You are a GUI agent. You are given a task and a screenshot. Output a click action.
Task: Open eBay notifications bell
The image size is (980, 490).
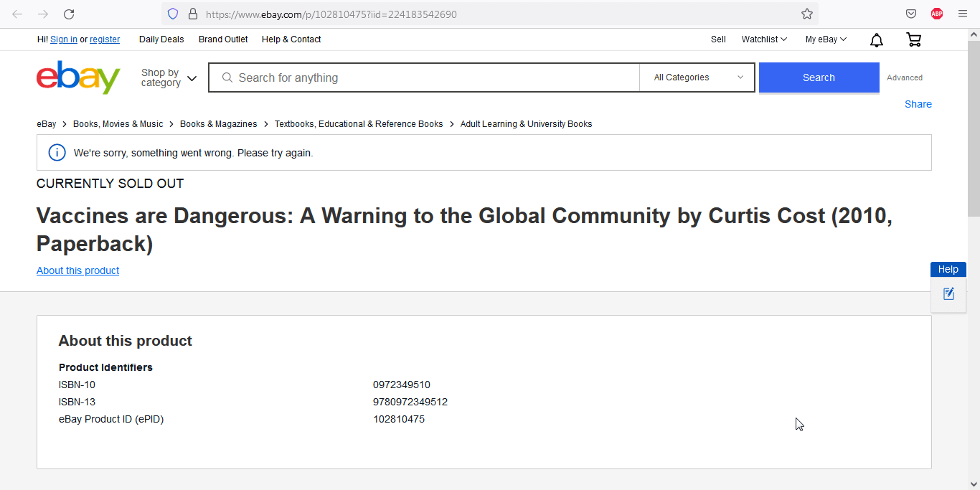click(877, 40)
